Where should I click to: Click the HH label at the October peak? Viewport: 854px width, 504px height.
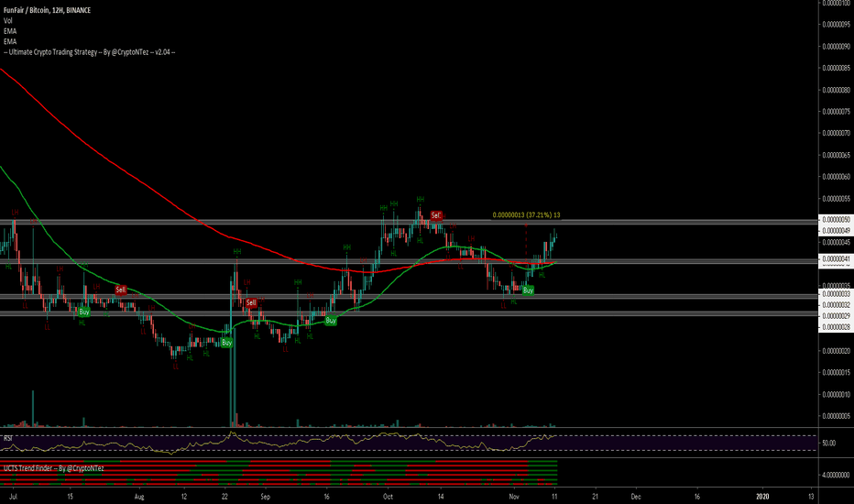point(421,200)
